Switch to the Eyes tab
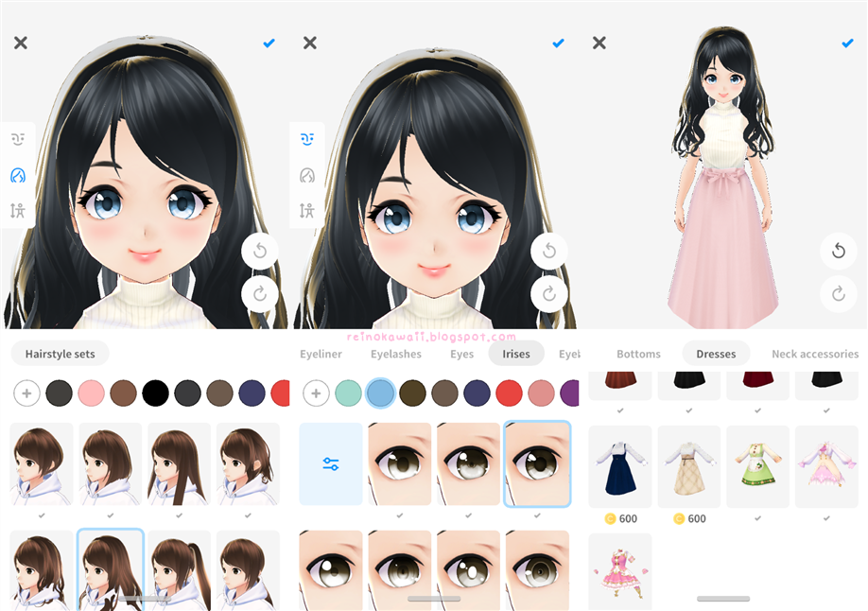 pyautogui.click(x=461, y=354)
